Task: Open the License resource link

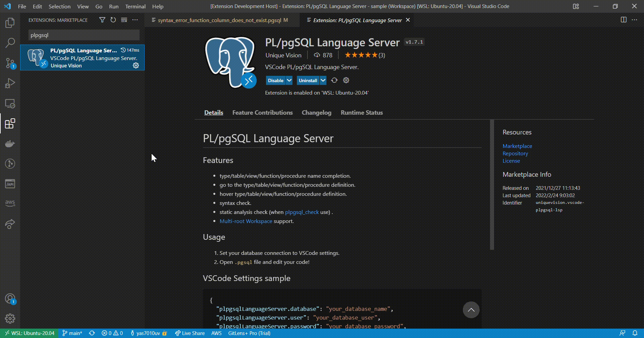Action: pos(511,161)
